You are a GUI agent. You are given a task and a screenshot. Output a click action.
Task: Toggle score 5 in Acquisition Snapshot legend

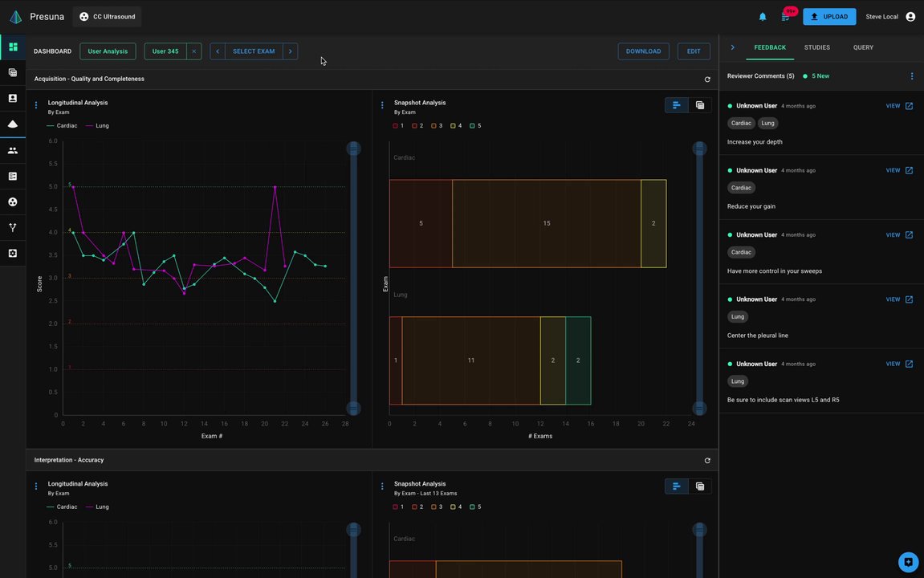coord(475,125)
